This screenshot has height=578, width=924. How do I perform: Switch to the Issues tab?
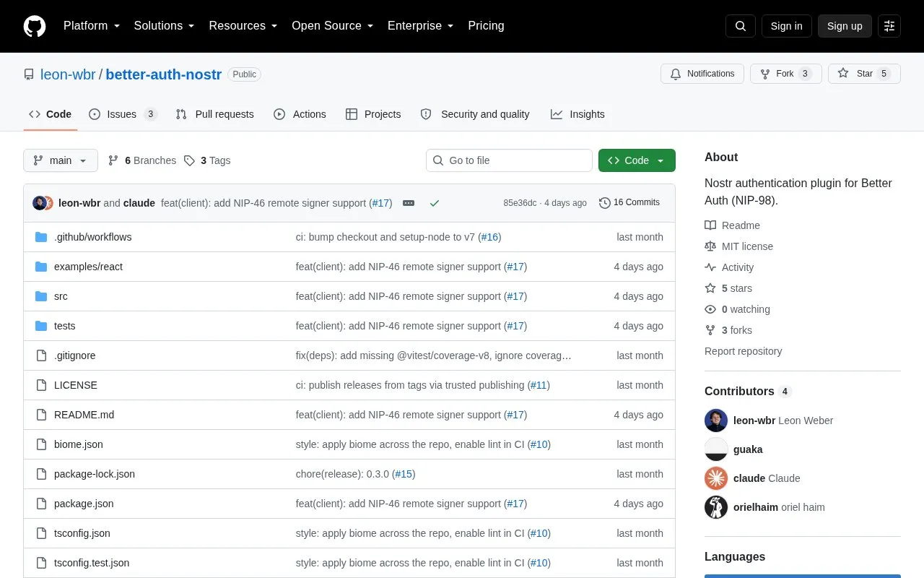tap(123, 114)
